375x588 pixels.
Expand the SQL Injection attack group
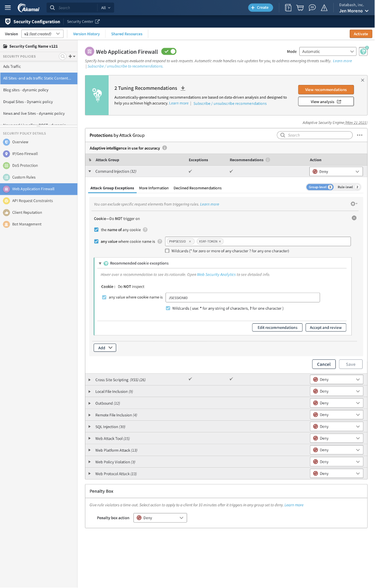(90, 427)
